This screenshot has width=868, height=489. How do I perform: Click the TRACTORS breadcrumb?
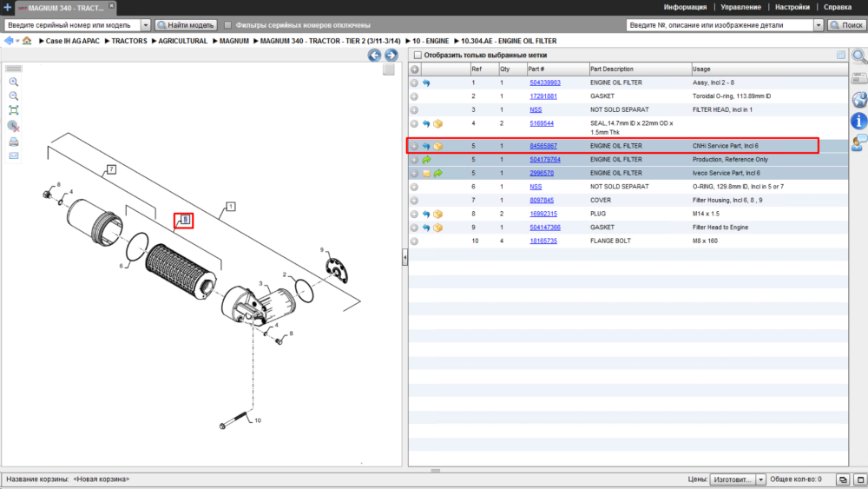pyautogui.click(x=129, y=41)
